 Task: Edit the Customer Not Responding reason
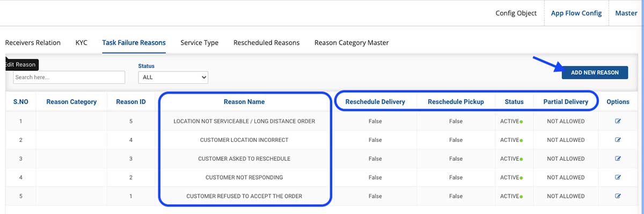tap(618, 177)
